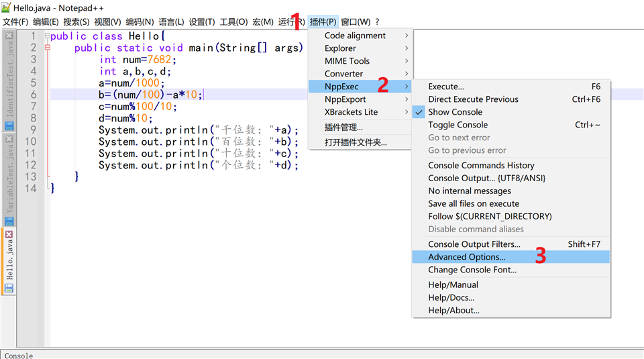Switch to the VariableTest.java tab
This screenshot has height=359, width=644.
9,178
